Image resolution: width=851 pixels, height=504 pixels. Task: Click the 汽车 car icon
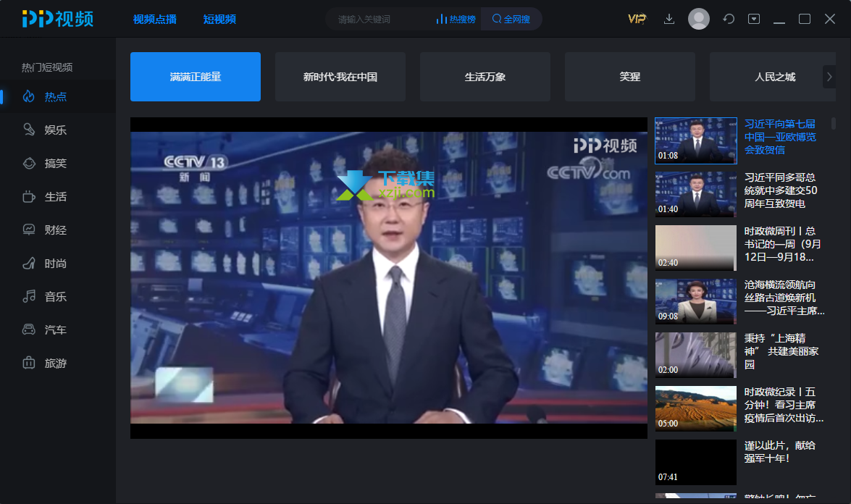click(x=29, y=330)
